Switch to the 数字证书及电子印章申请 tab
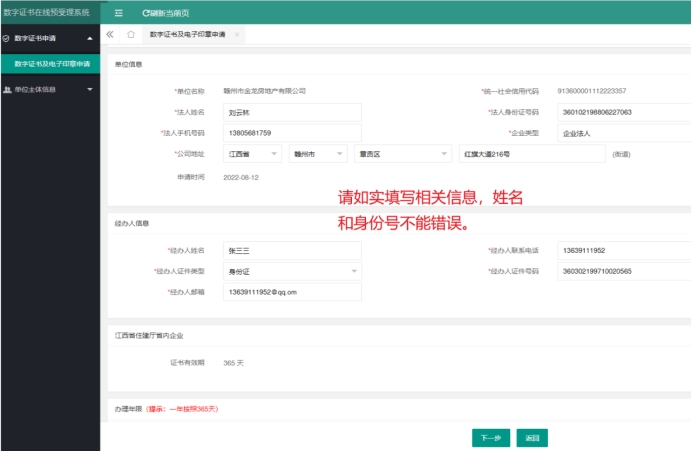This screenshot has height=452, width=692. [186, 35]
